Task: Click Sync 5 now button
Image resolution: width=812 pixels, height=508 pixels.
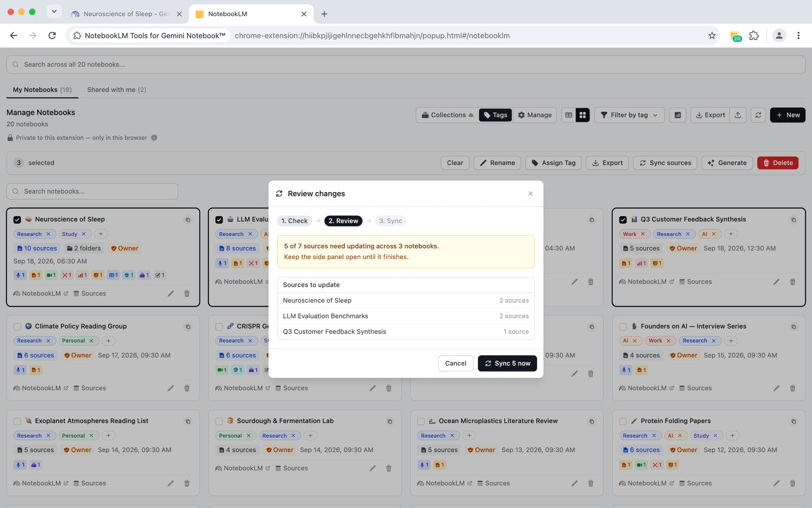Action: click(x=507, y=363)
